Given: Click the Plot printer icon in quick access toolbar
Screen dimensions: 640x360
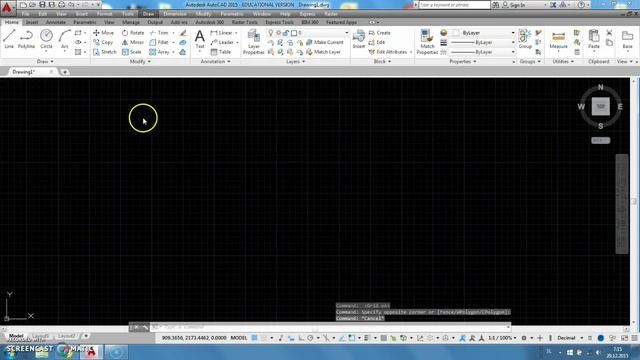Looking at the screenshot, I should [x=61, y=5].
